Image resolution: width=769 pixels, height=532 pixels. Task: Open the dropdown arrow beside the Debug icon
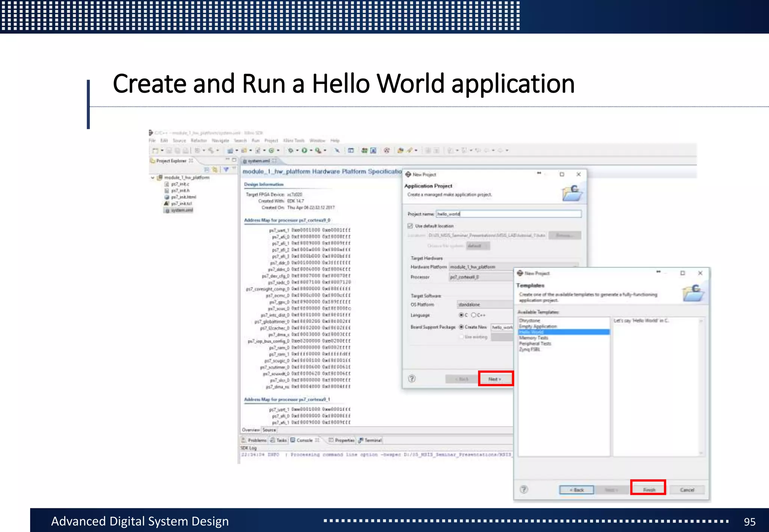click(x=297, y=151)
